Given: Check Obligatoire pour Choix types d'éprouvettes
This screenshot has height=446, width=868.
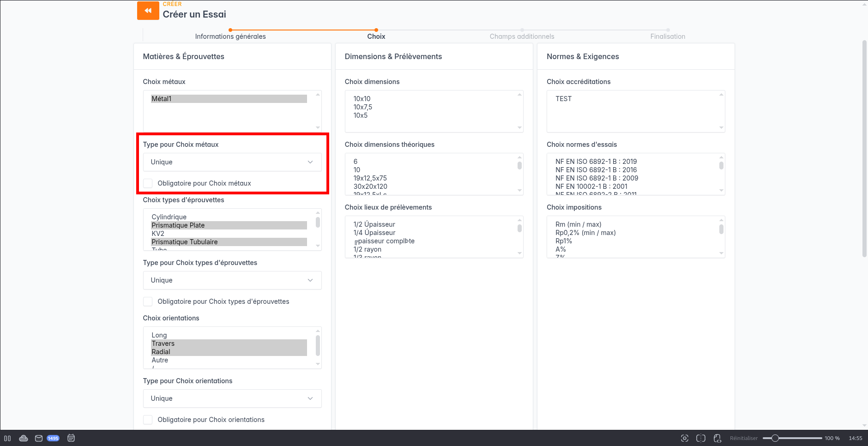Looking at the screenshot, I should pyautogui.click(x=148, y=301).
